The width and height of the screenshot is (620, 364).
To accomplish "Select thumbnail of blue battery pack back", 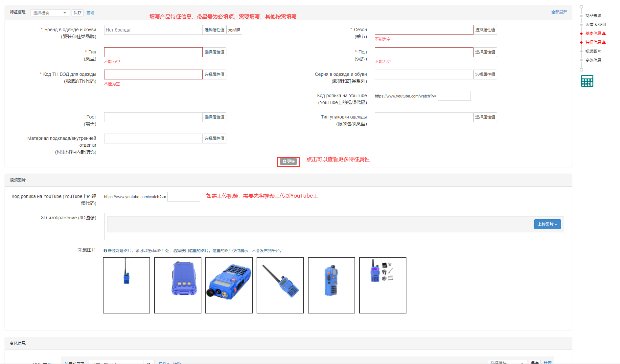I will point(178,285).
